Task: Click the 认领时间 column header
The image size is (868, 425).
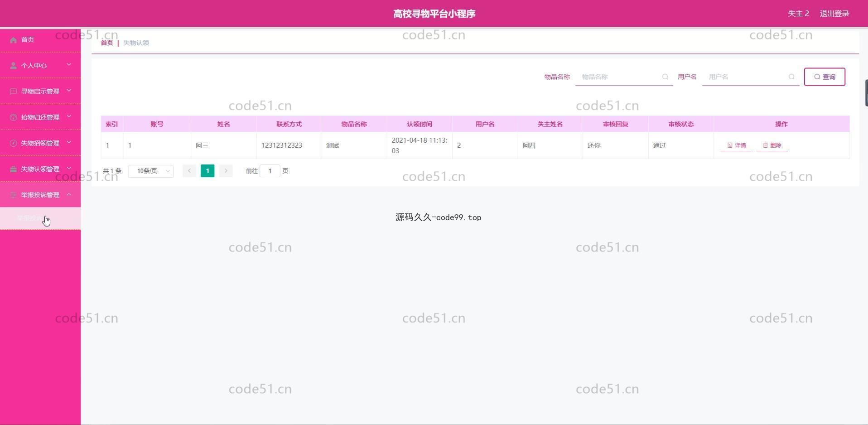Action: click(x=420, y=124)
